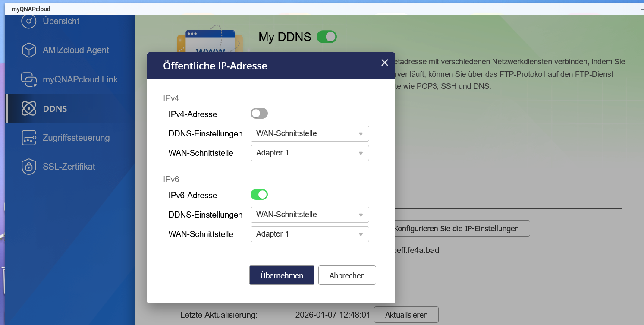The image size is (644, 325).
Task: Click the Übersicht sidebar icon
Action: 29,21
